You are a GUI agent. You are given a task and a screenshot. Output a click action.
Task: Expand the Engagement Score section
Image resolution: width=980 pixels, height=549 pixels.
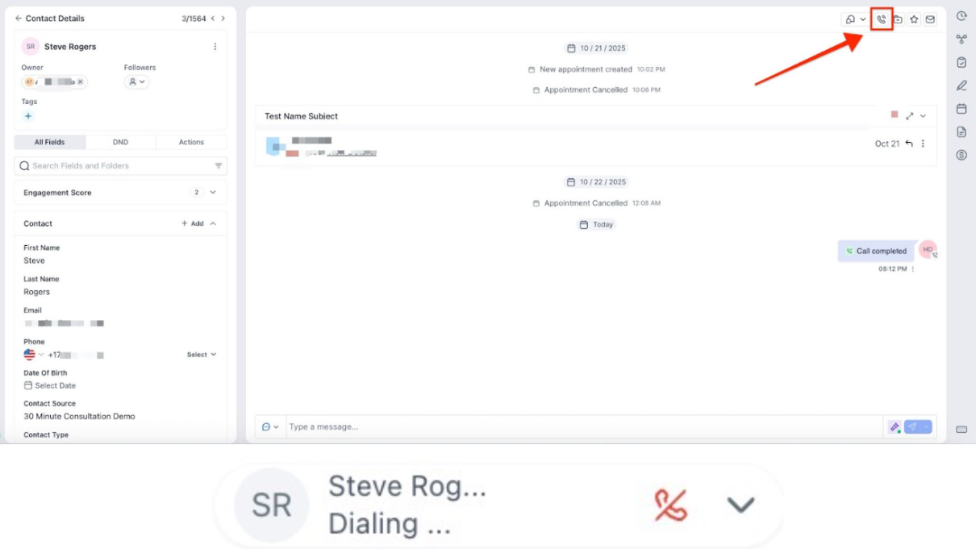point(213,193)
